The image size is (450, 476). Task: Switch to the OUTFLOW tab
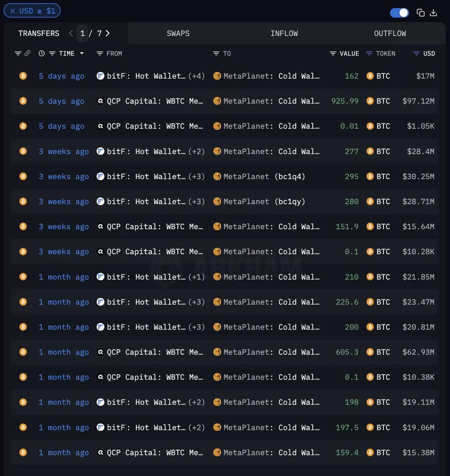click(x=390, y=33)
